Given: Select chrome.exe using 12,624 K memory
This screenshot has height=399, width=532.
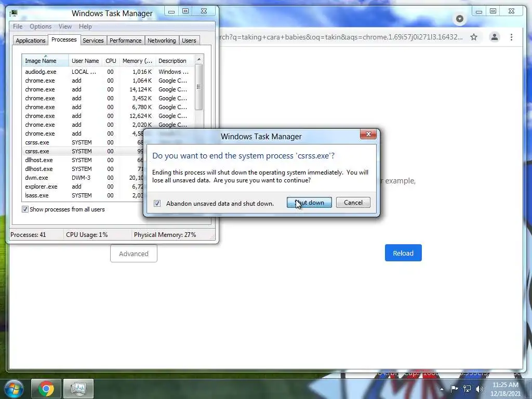Looking at the screenshot, I should coord(108,116).
